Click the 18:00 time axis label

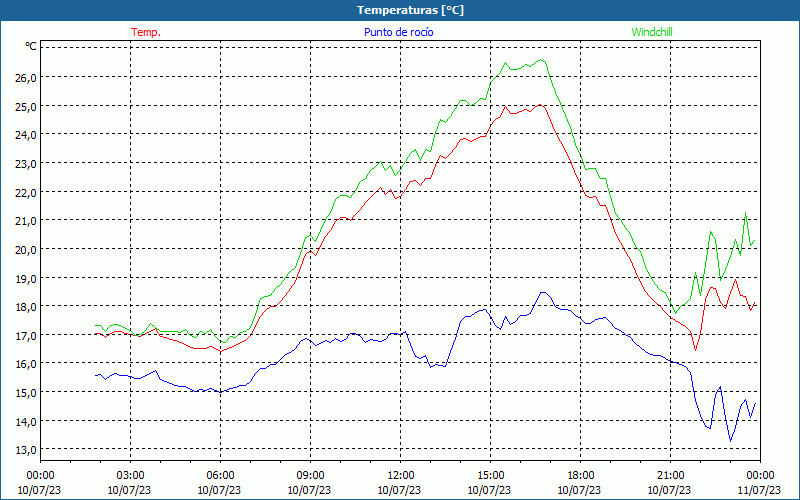tap(580, 476)
